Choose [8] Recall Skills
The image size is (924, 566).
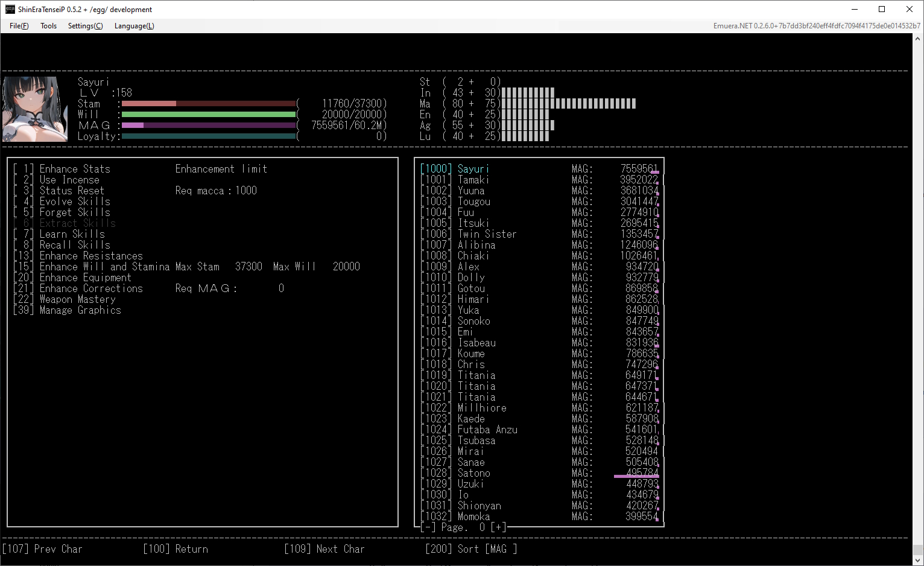click(x=62, y=245)
